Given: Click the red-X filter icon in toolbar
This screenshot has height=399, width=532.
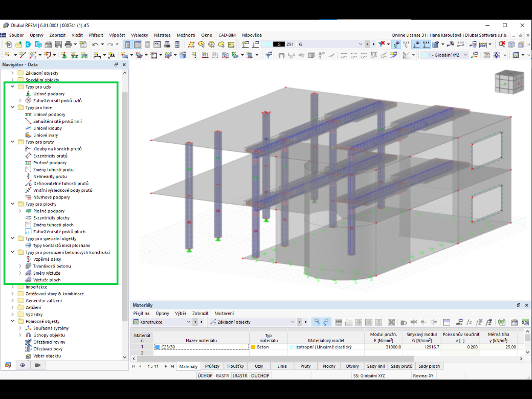Looking at the screenshot, I should coord(382,44).
